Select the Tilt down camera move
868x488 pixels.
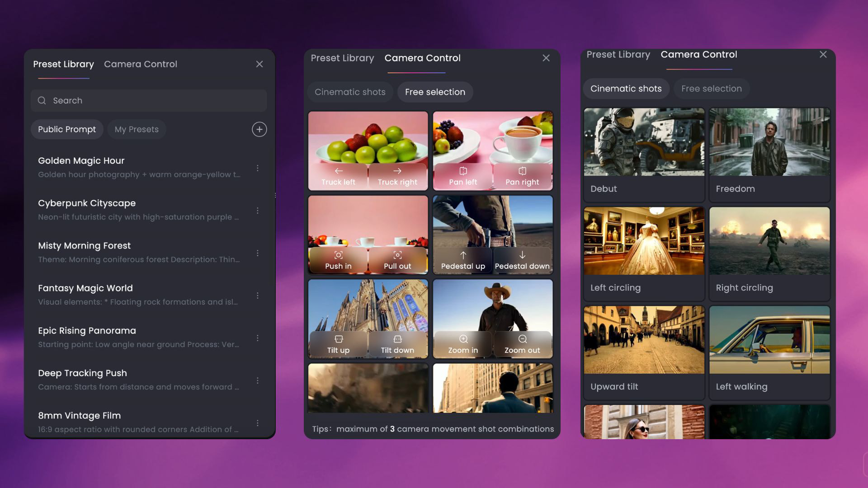point(397,345)
